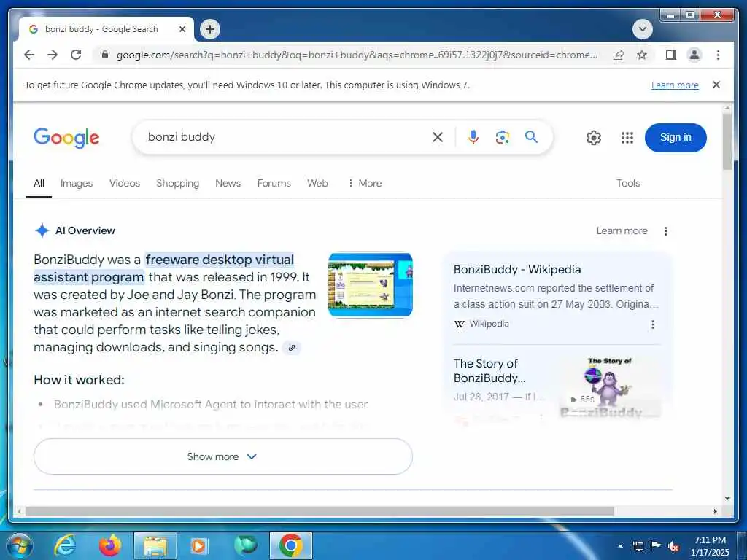Click Learn more in the update infobar
This screenshot has width=747, height=560.
(x=675, y=85)
